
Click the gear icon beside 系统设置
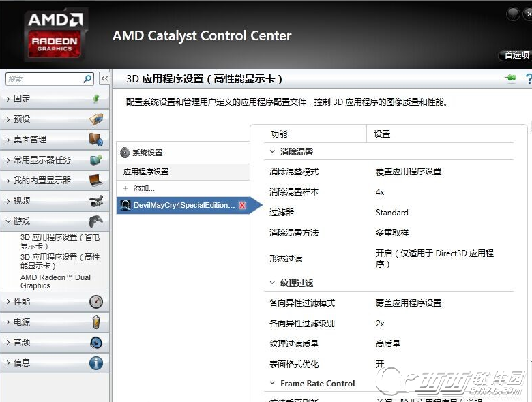pos(125,153)
